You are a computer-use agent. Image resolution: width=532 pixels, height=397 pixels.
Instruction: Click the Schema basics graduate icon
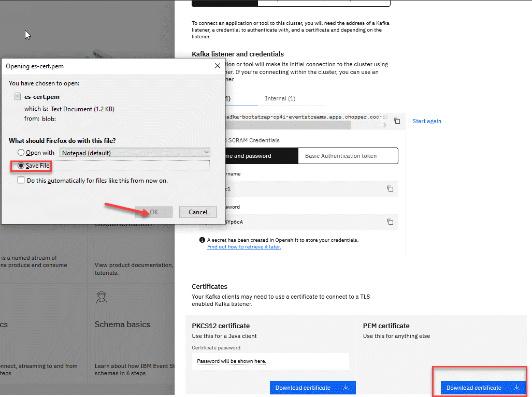pos(102,298)
